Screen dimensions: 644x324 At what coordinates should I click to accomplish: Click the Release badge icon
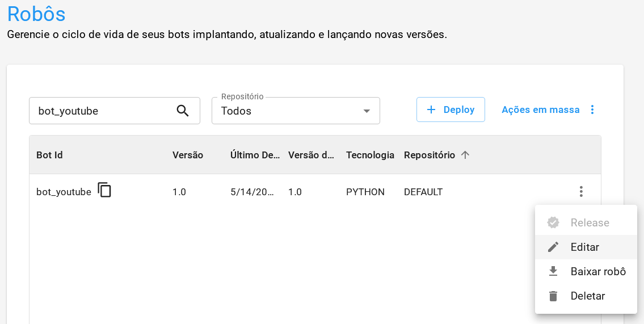(x=553, y=223)
